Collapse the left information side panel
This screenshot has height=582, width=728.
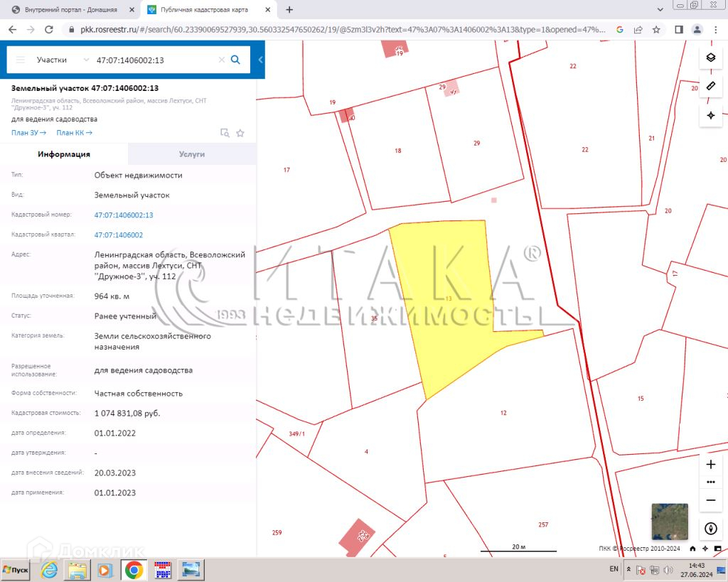(260, 60)
